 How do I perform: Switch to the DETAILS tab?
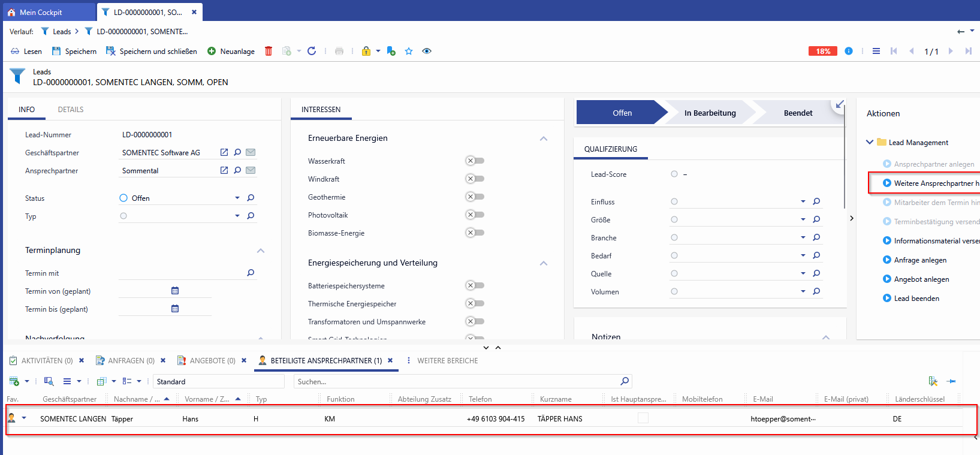71,110
